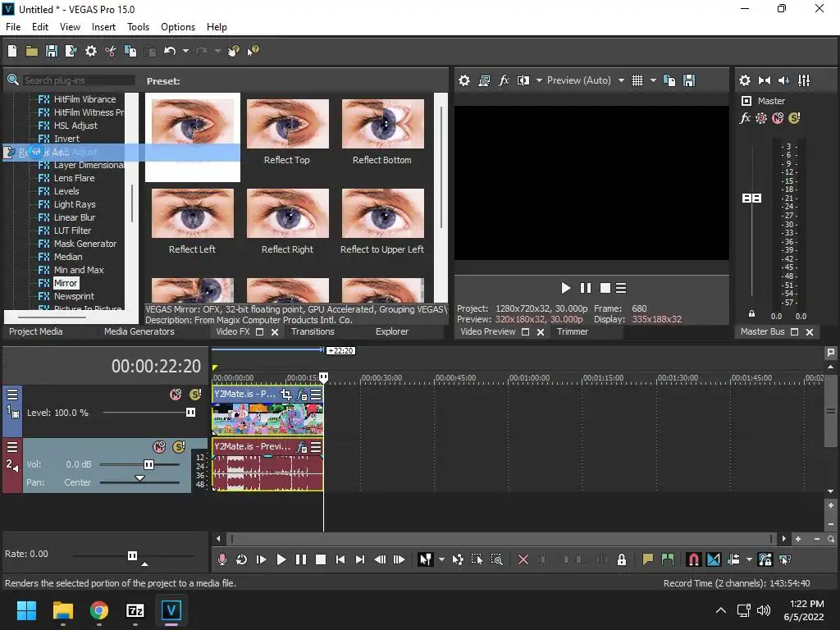The width and height of the screenshot is (840, 630).
Task: Switch to the Media Generators tab
Action: point(139,331)
